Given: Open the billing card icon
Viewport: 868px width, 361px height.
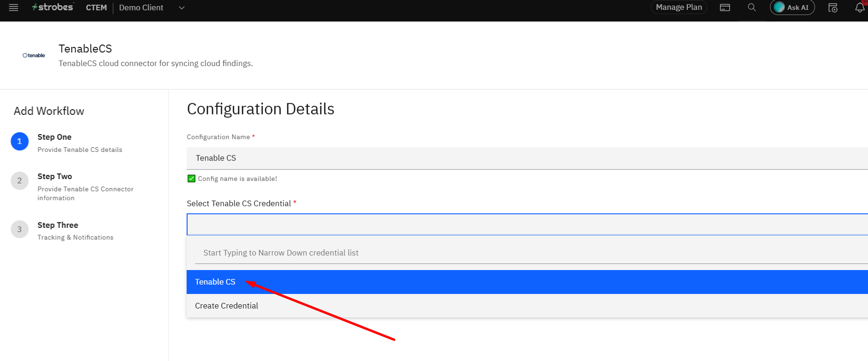Looking at the screenshot, I should point(725,8).
